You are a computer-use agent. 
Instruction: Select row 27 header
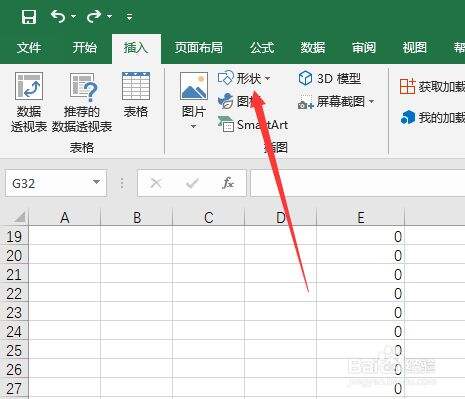(x=14, y=388)
